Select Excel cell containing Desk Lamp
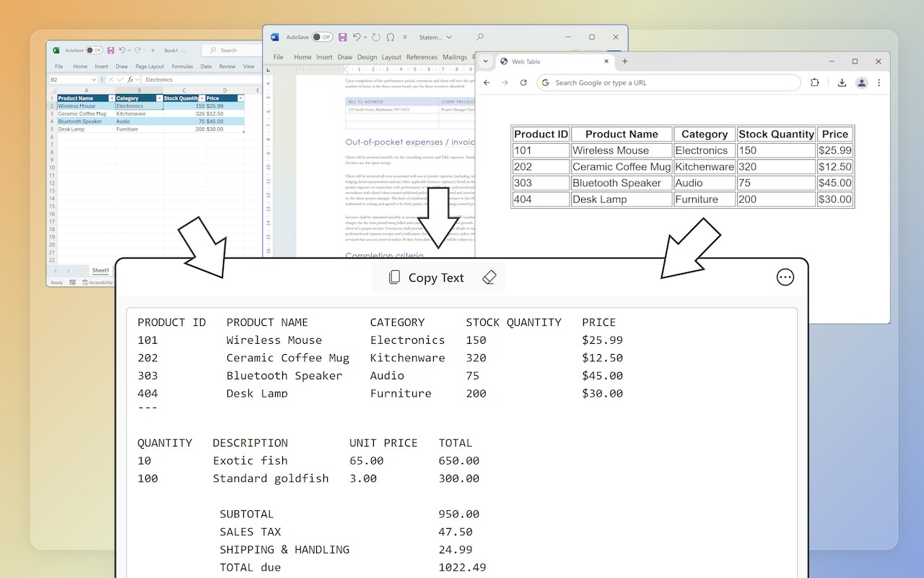The width and height of the screenshot is (924, 578). 86,129
